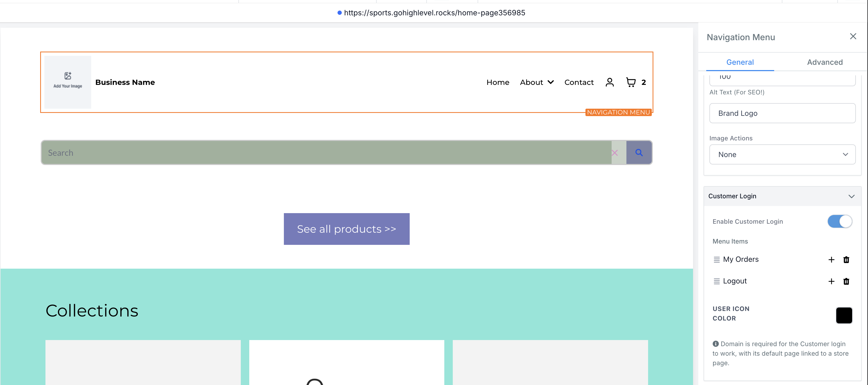This screenshot has height=385, width=868.
Task: Open the Image Actions dropdown
Action: (782, 154)
